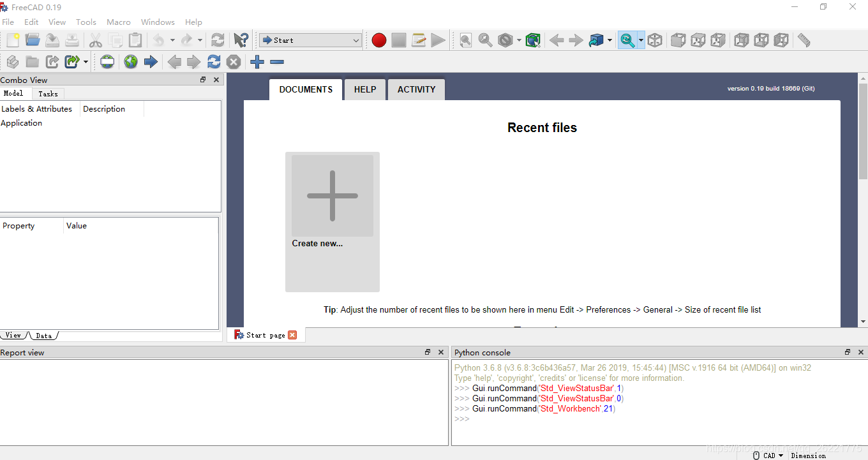Expand the linked object navigation dropdown arrow
This screenshot has width=868, height=460.
click(x=610, y=40)
